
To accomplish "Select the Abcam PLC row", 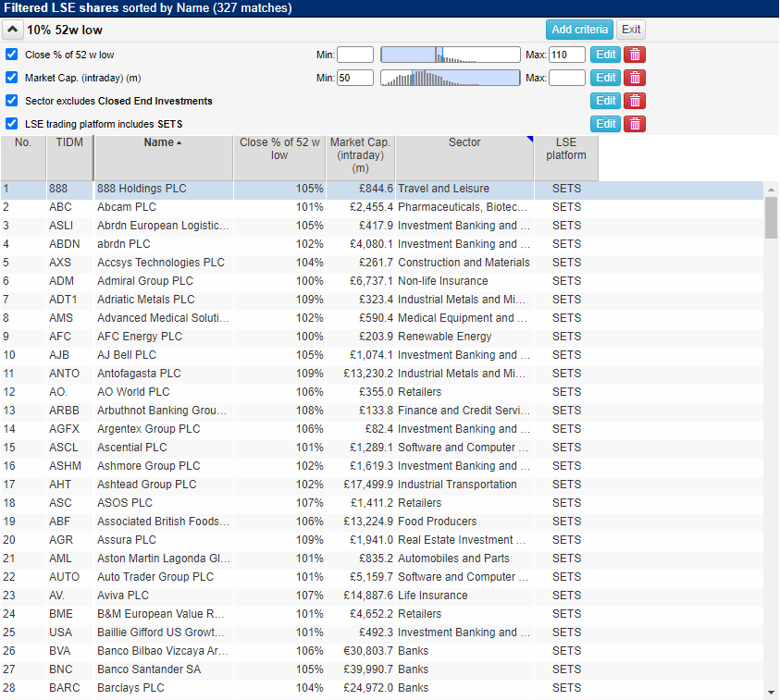I will 382,207.
